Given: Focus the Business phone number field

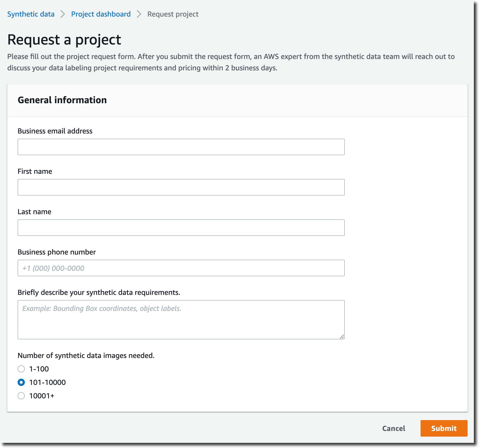Looking at the screenshot, I should (181, 268).
